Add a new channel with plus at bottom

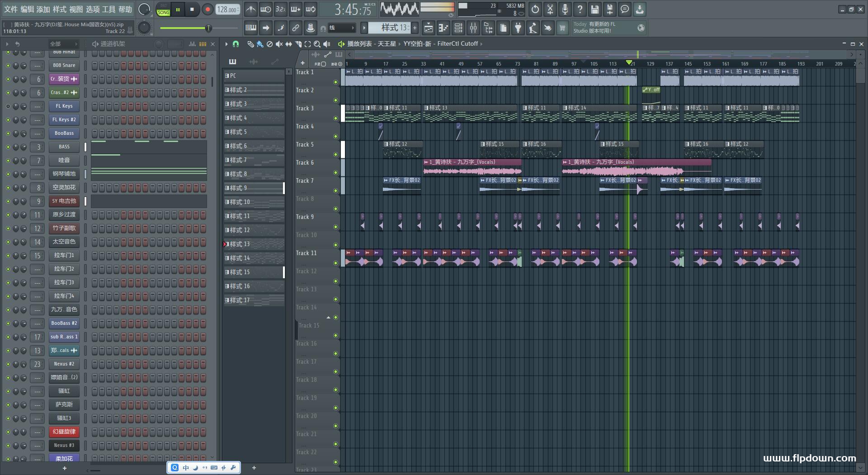pos(64,468)
